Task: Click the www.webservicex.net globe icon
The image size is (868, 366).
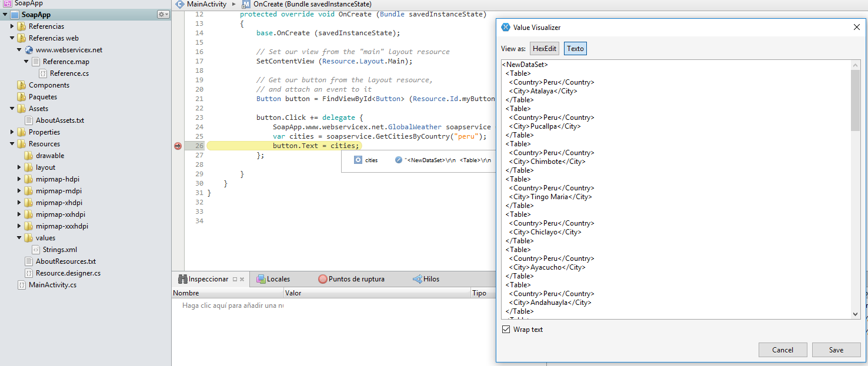Action: (29, 50)
